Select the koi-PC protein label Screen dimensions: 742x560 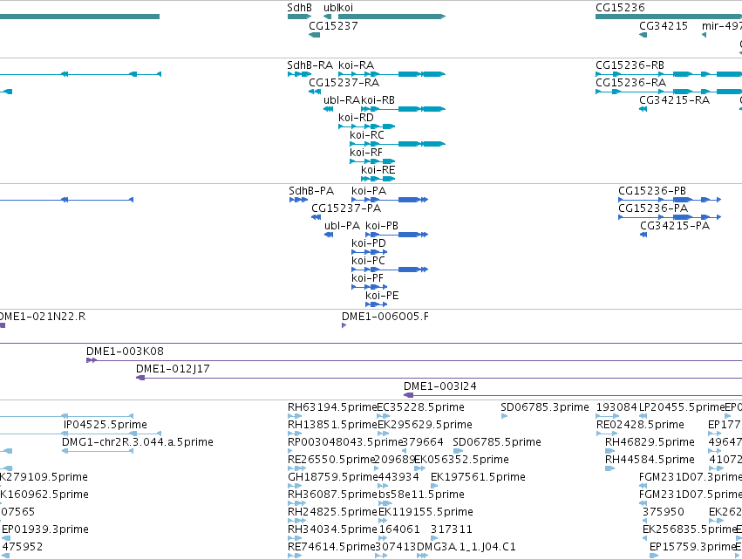(368, 261)
